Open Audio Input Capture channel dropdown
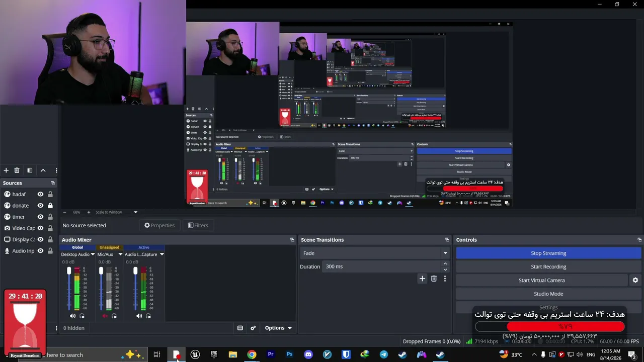This screenshot has width=644, height=362. [162, 254]
